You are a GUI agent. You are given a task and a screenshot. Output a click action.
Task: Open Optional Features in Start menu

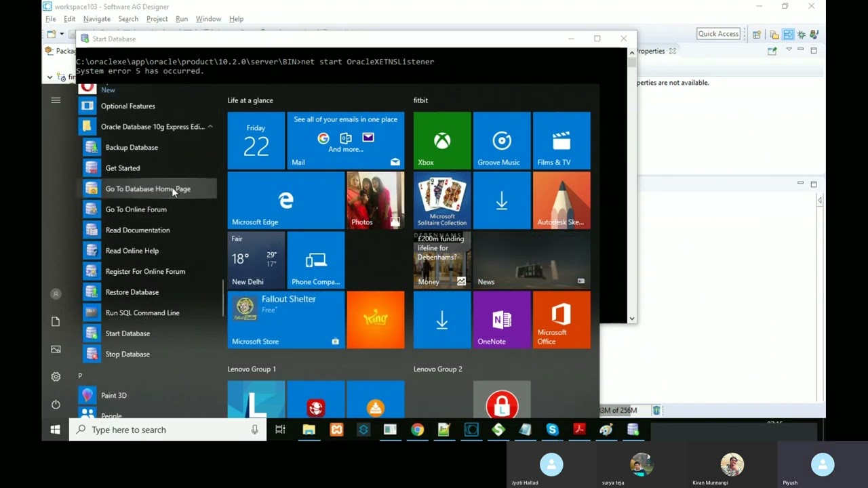coord(147,106)
